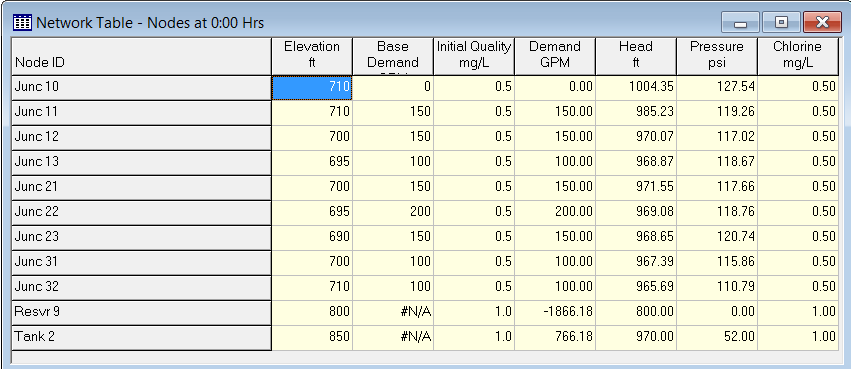Click Junc 10 demand value 0.00
This screenshot has width=851, height=369.
[555, 88]
